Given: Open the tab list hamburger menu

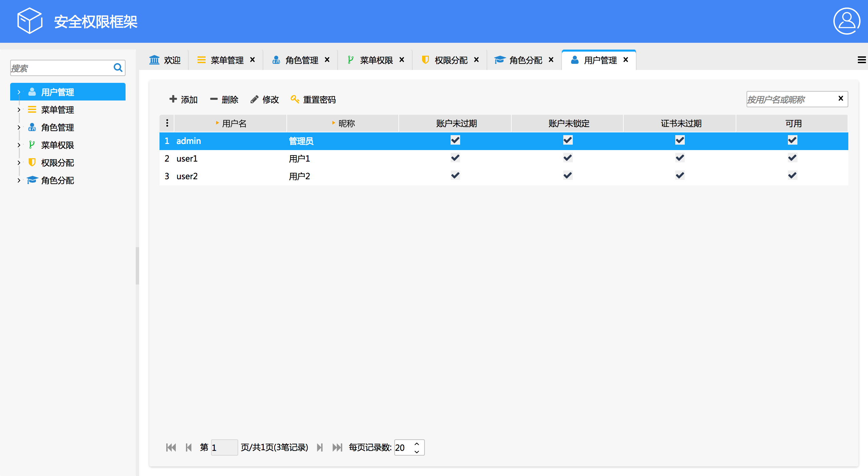Looking at the screenshot, I should click(861, 60).
